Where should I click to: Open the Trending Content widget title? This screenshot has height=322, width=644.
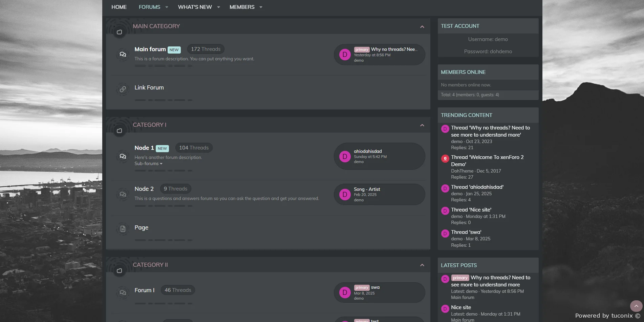[x=466, y=115]
